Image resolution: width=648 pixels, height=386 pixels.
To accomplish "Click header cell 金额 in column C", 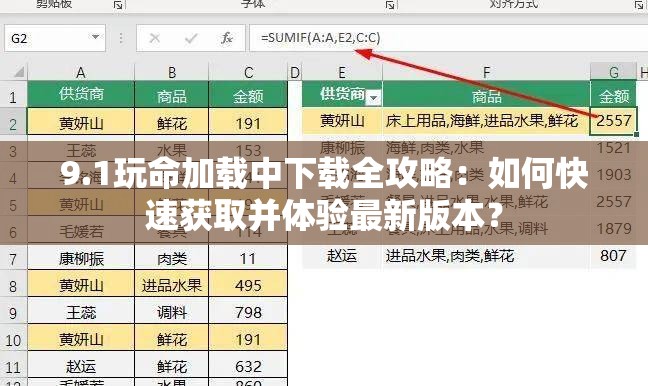I will (248, 94).
